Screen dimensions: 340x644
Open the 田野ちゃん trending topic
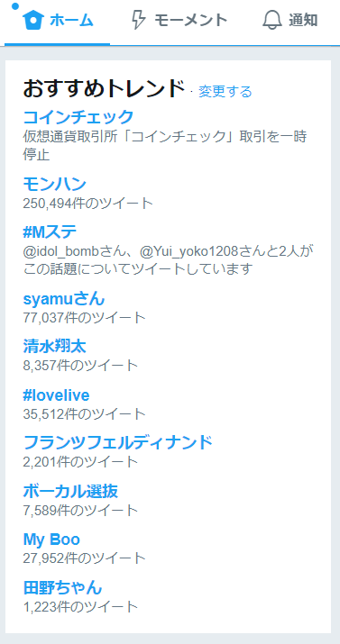click(x=62, y=588)
